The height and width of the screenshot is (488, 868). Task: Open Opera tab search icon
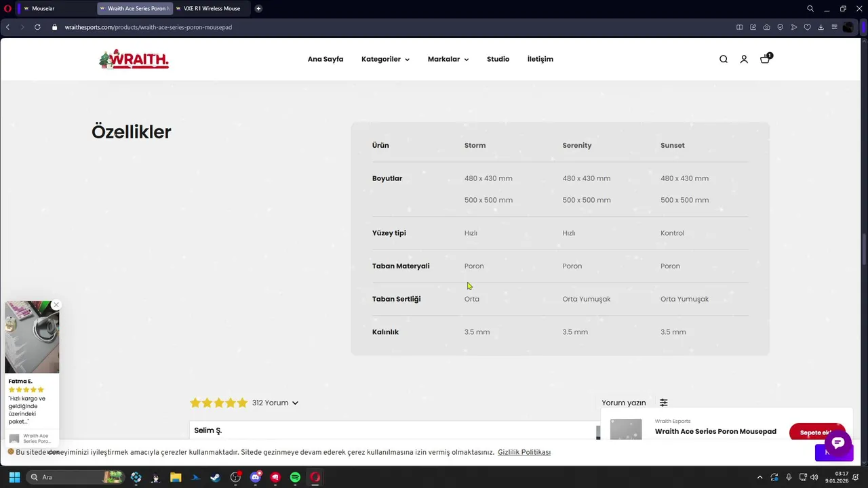(810, 8)
